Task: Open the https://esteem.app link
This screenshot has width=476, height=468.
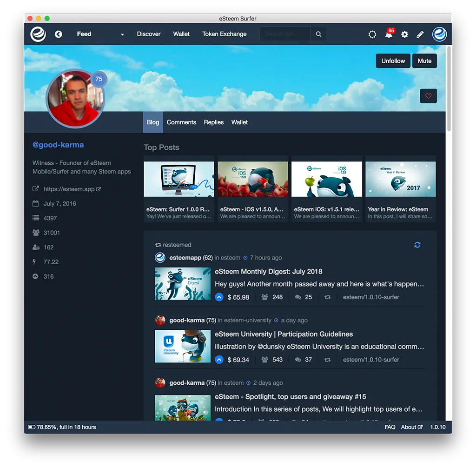Action: point(69,189)
